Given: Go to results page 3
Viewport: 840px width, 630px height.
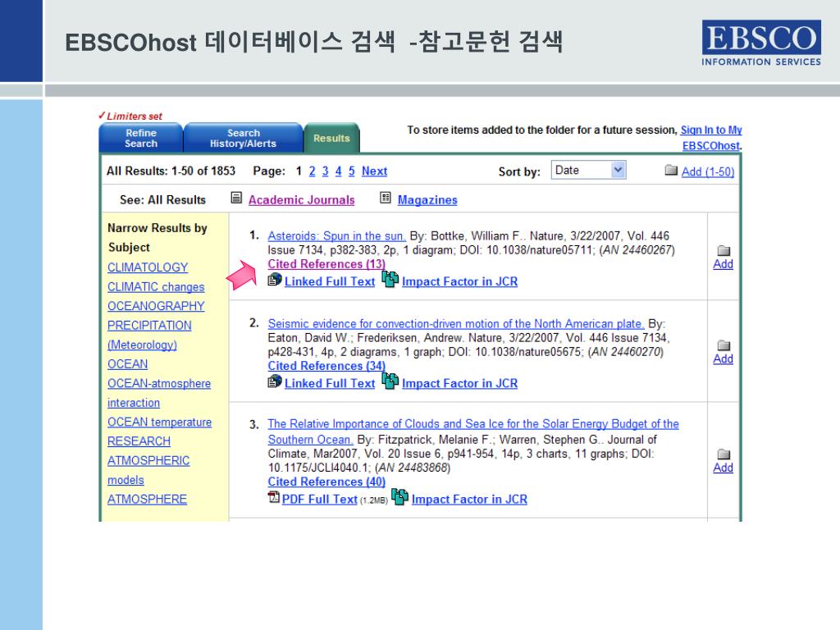Looking at the screenshot, I should point(325,171).
